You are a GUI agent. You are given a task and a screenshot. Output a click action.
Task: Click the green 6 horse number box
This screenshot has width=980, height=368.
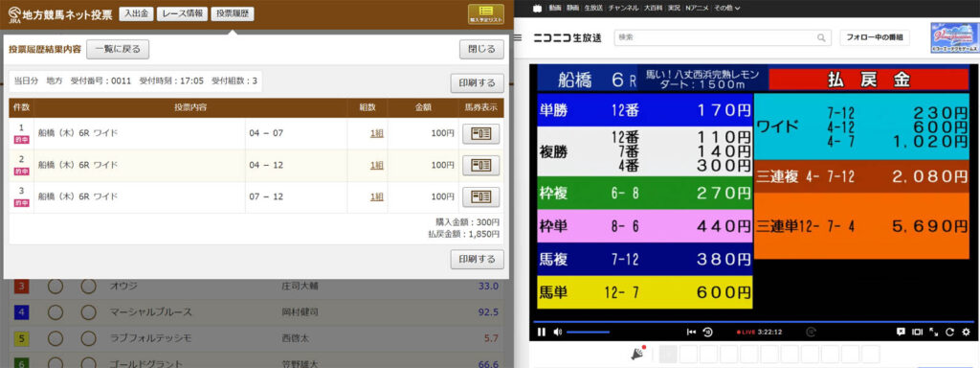tap(22, 363)
